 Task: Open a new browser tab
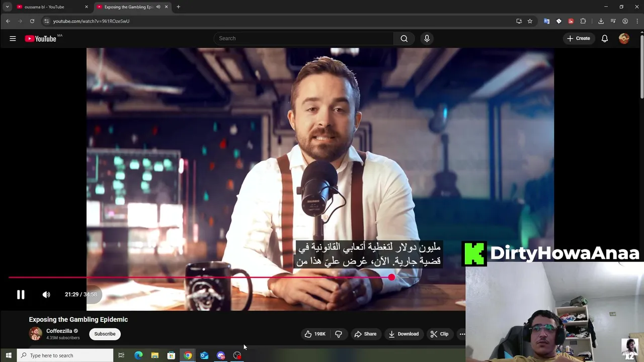click(x=178, y=7)
